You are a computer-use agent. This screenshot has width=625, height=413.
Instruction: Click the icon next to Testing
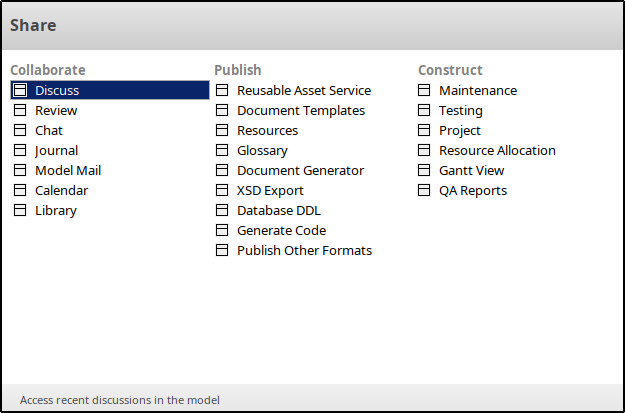pyautogui.click(x=424, y=110)
